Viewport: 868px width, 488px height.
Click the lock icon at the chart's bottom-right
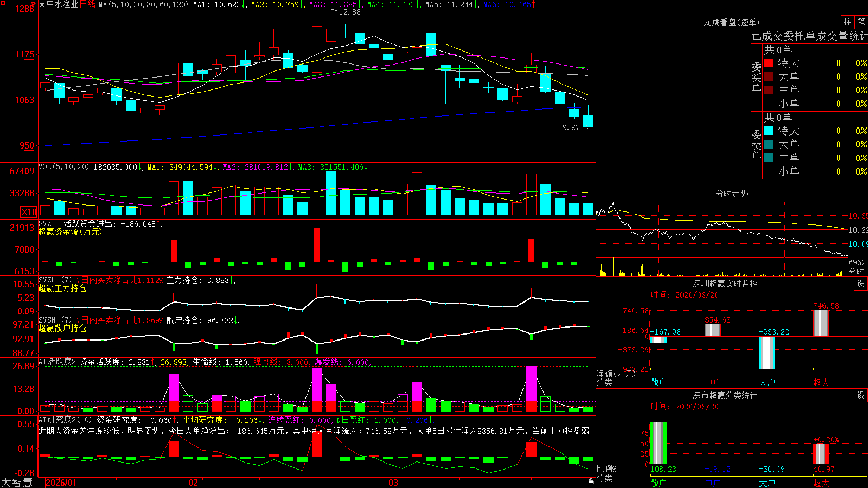point(591,481)
